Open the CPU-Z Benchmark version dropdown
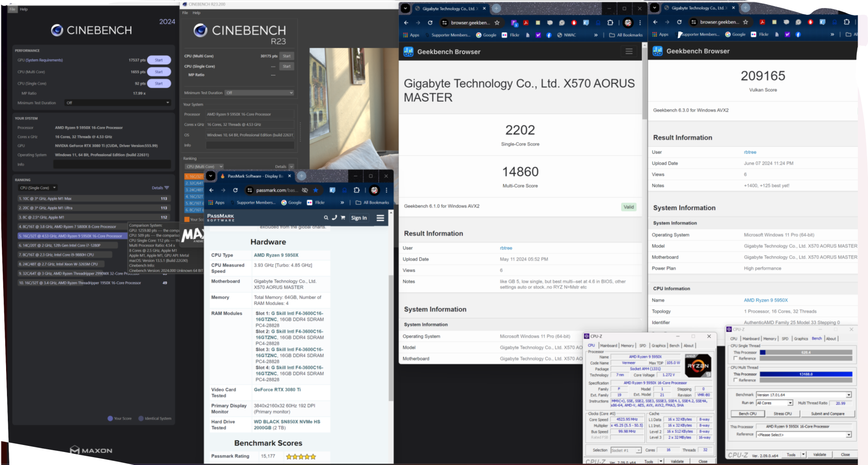This screenshot has height=465, width=868. coord(804,395)
